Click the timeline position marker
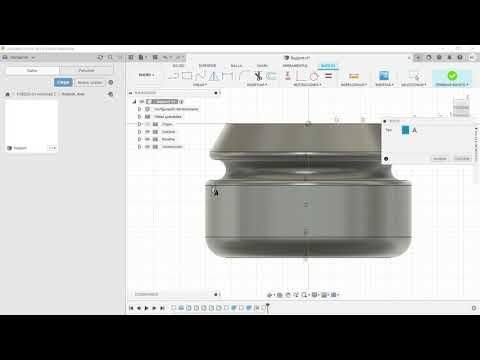This screenshot has height=360, width=480. tap(267, 307)
